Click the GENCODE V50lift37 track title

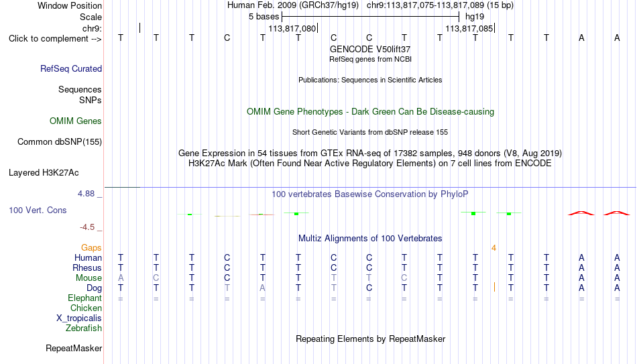370,49
